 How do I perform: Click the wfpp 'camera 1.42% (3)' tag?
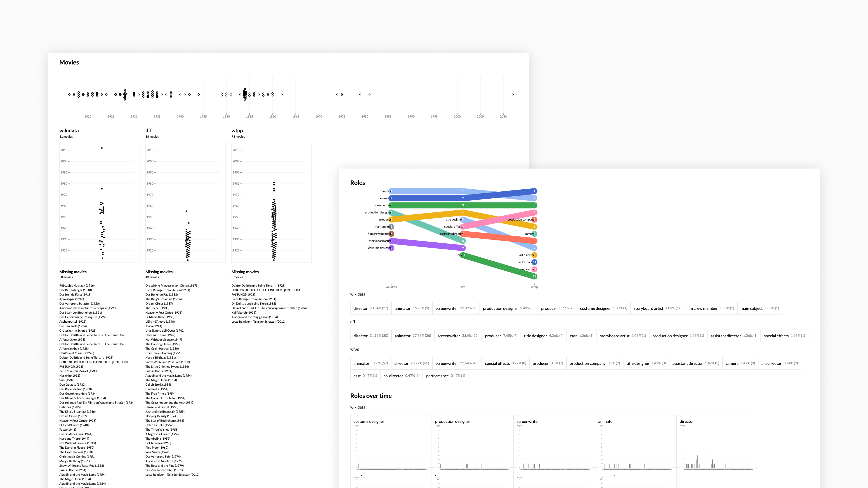[x=740, y=363]
